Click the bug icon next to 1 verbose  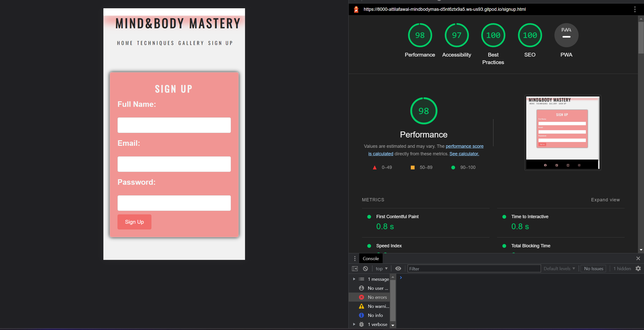point(361,324)
